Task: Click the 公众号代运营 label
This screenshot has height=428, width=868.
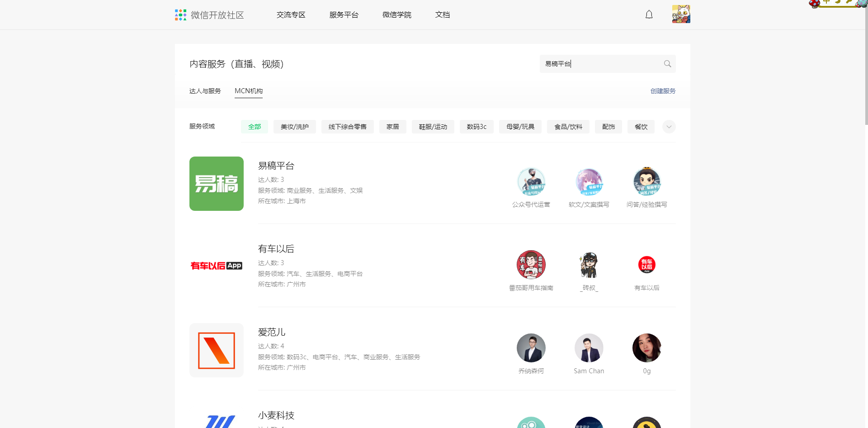Action: point(531,204)
